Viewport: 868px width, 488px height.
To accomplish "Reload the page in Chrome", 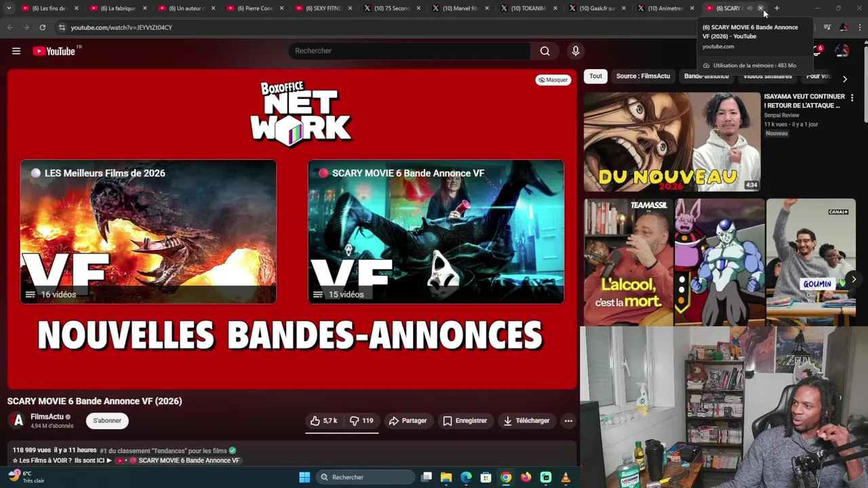I will click(x=42, y=27).
